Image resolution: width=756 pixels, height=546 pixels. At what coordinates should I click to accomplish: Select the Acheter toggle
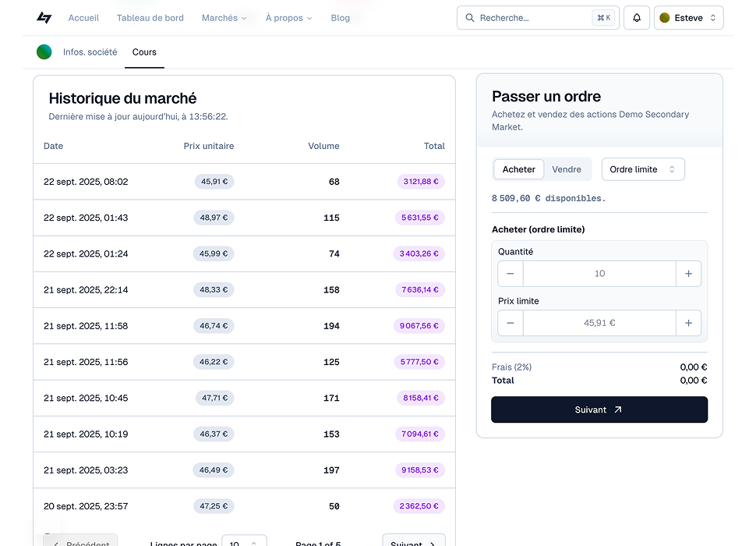click(x=519, y=169)
